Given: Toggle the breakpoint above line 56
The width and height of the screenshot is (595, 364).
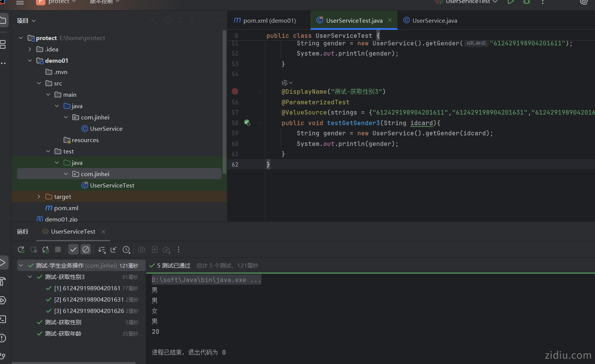Looking at the screenshot, I should [235, 91].
